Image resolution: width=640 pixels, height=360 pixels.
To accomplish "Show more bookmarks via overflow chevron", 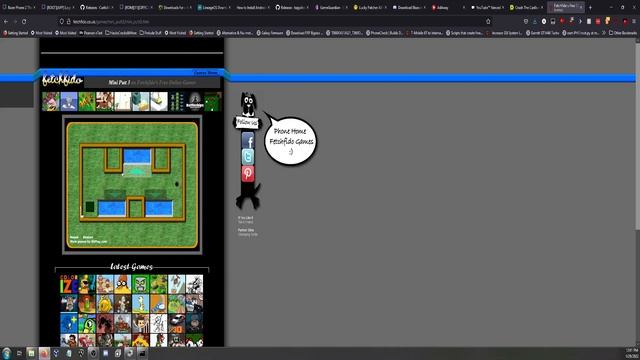I will point(604,33).
